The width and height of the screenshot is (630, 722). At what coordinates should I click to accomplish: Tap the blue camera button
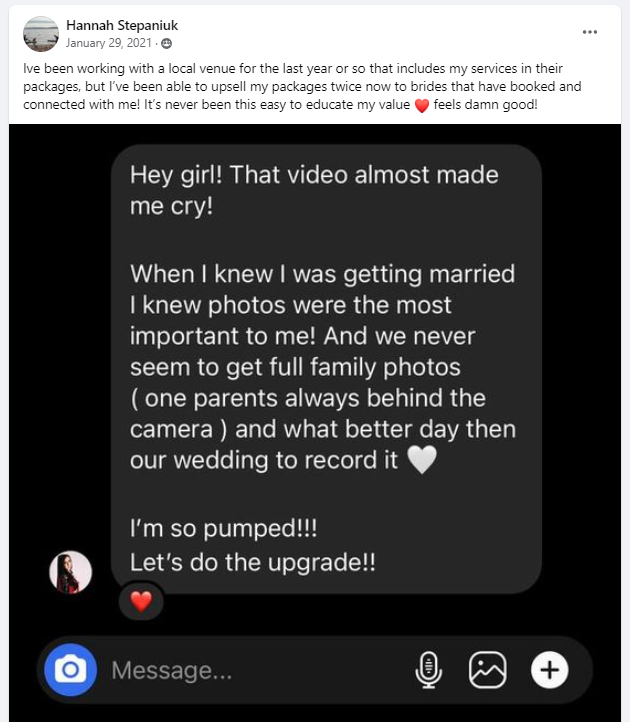coord(70,670)
